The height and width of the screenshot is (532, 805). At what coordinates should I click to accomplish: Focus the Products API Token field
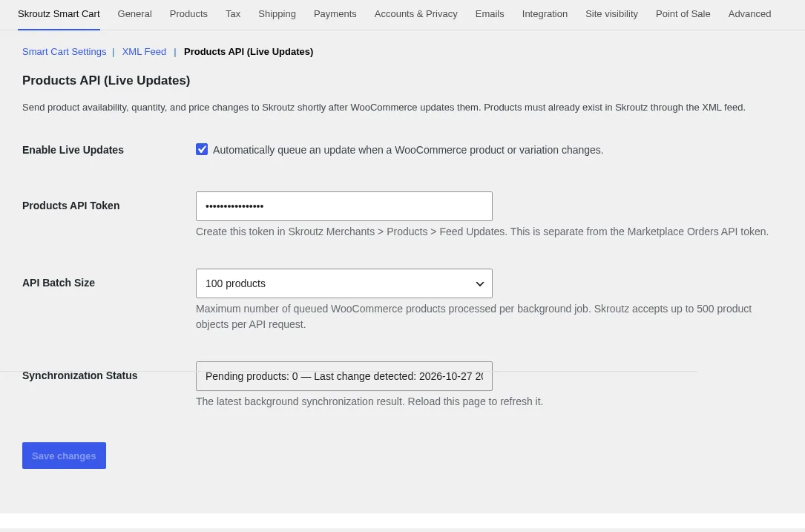tap(344, 206)
